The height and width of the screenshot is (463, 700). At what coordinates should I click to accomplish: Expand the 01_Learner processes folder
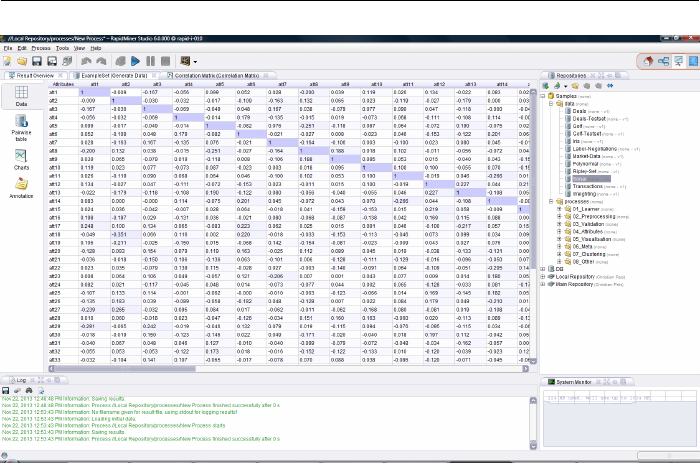(x=560, y=208)
